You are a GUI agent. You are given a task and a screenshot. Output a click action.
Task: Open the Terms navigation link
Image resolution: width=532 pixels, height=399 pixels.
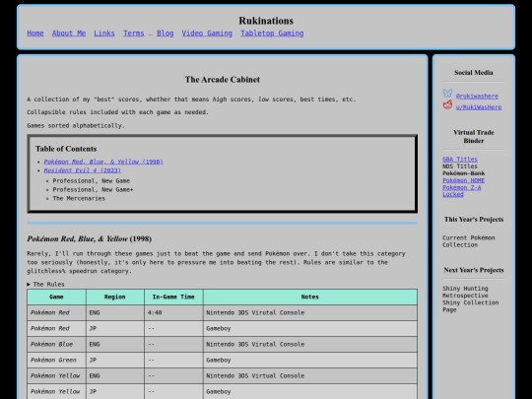click(x=134, y=33)
